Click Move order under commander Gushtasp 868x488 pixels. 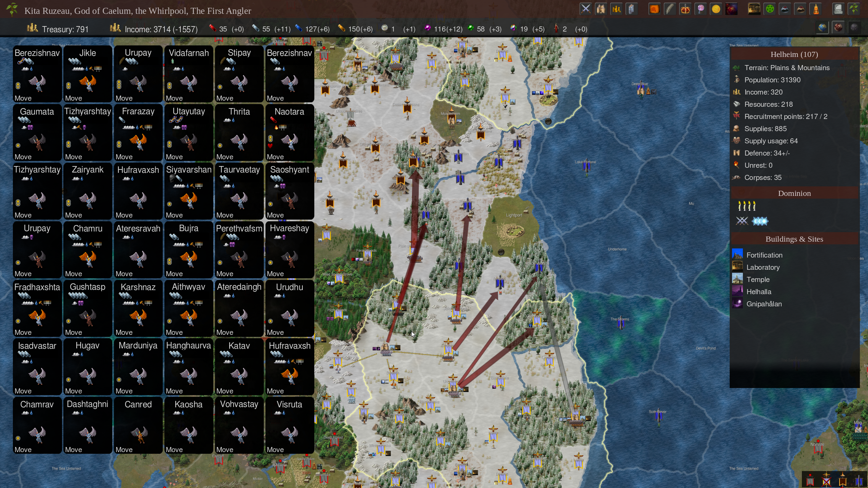click(74, 332)
